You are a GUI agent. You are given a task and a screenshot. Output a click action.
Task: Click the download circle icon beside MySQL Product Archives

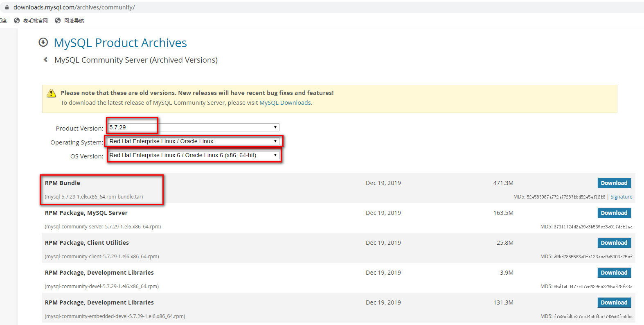[43, 42]
